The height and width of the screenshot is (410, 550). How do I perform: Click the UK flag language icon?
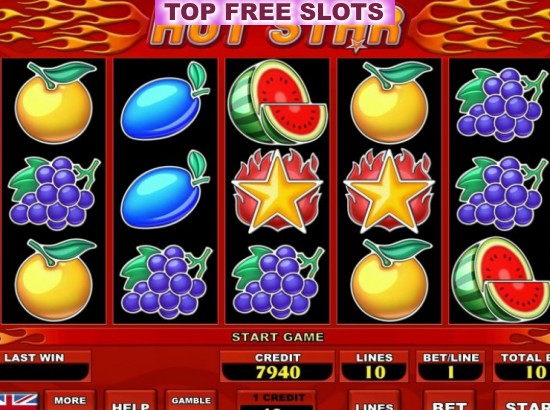(x=19, y=401)
